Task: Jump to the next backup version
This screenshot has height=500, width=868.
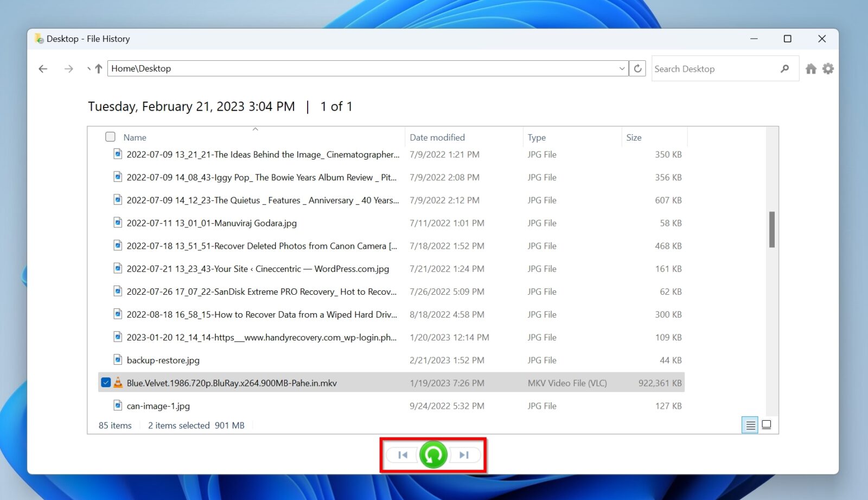Action: [x=463, y=455]
